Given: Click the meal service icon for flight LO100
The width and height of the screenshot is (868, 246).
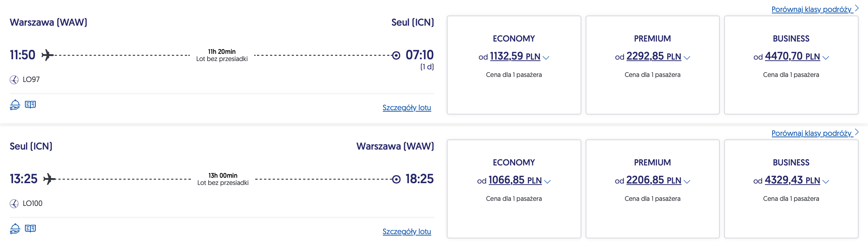Looking at the screenshot, I should pos(15,229).
